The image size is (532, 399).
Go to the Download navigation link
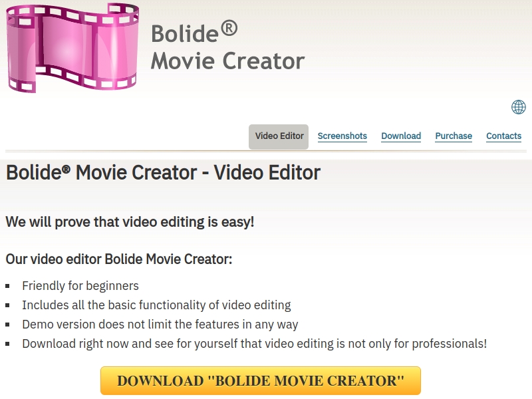[x=401, y=136]
